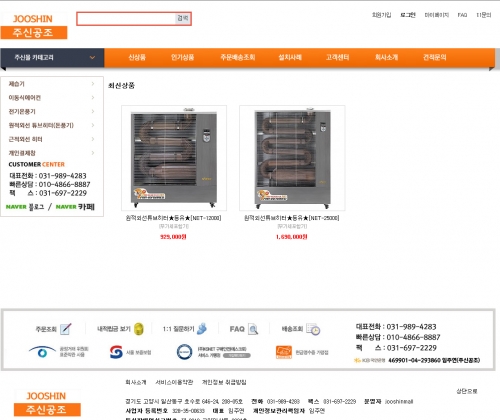
Task: Expand the 전기온풍기 category arrow
Action: (x=93, y=111)
